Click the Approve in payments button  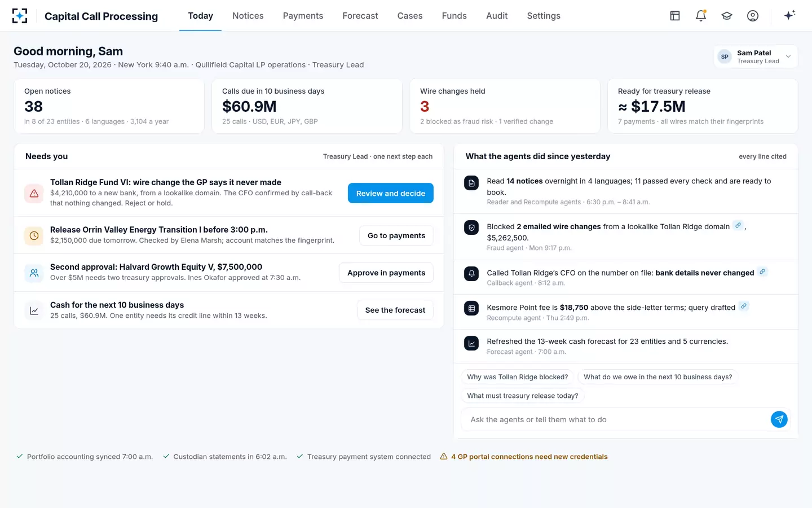tap(386, 273)
